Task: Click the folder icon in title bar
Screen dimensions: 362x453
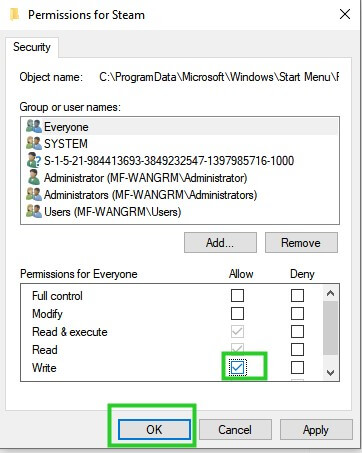Action: coord(15,15)
